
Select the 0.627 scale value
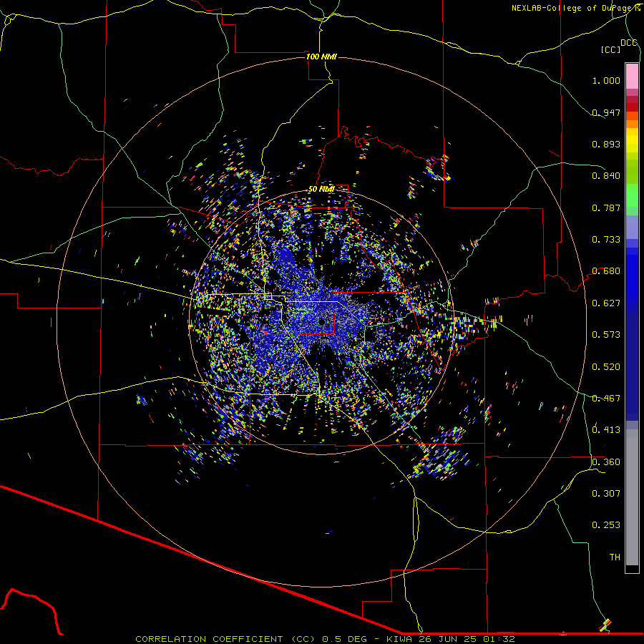[606, 303]
